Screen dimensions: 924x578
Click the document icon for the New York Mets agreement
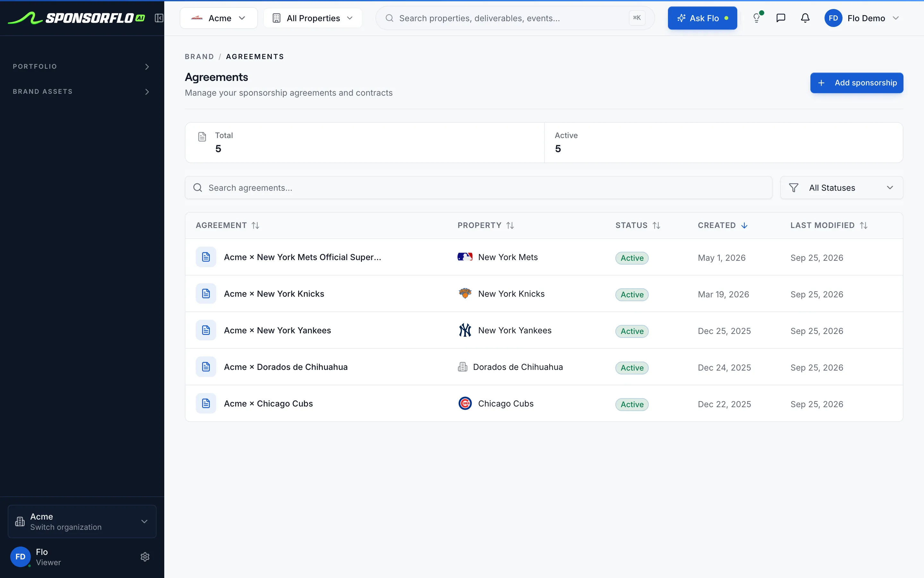point(206,257)
